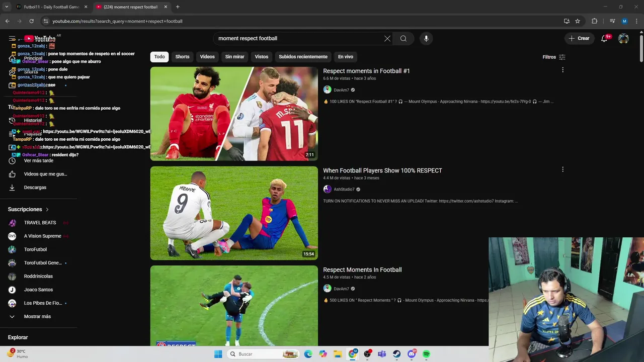The width and height of the screenshot is (644, 362).
Task: Open the DavAm7 channel under Respect Football #1
Action: (341, 90)
